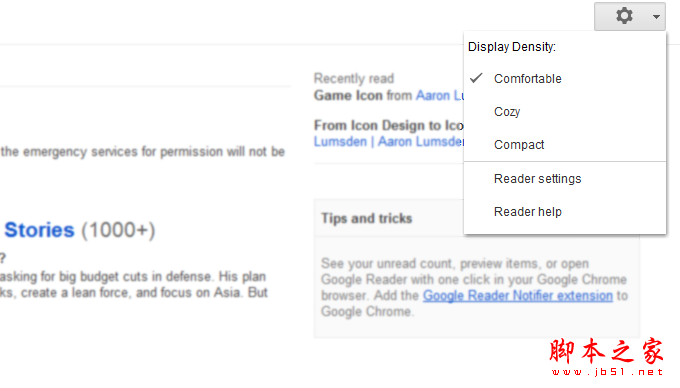Open the Google Reader Notifier extension link
Viewport: 680px width, 388px height.
click(518, 296)
